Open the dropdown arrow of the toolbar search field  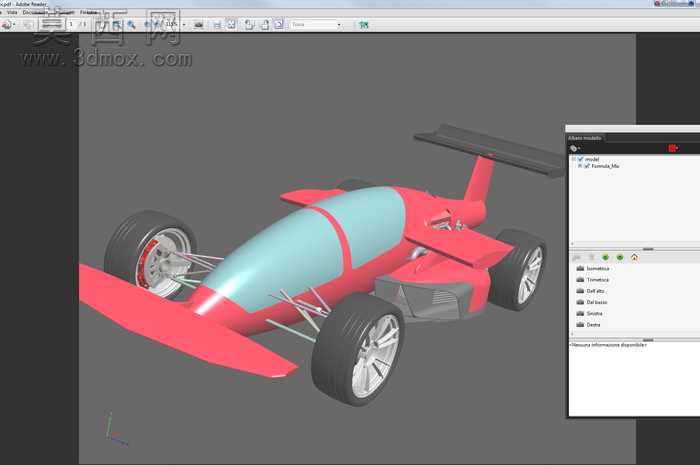tap(339, 25)
